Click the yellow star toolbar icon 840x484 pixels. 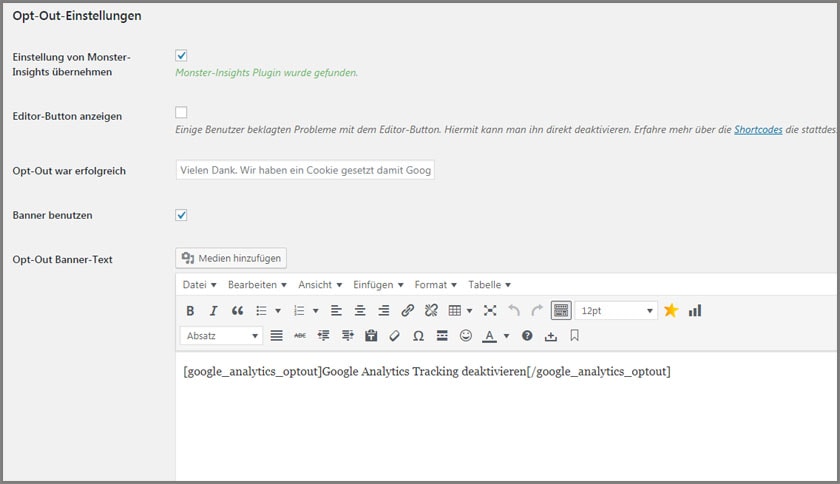(x=671, y=311)
